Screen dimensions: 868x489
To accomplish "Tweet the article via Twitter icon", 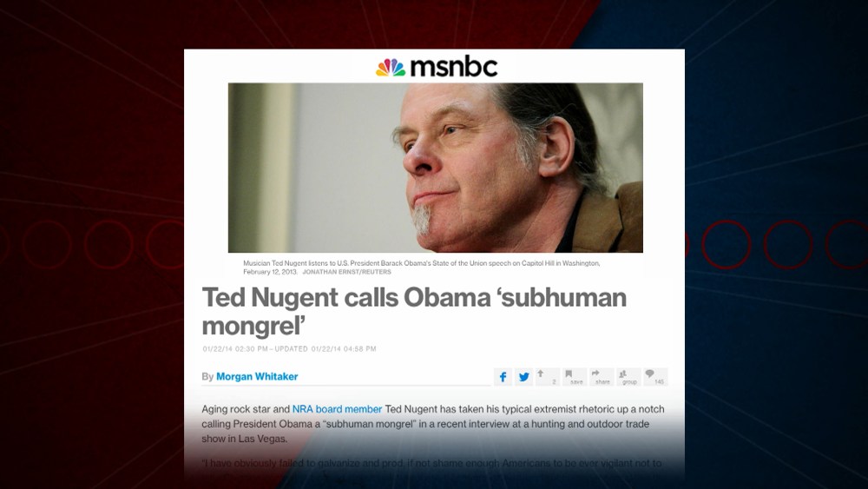I will tap(523, 377).
